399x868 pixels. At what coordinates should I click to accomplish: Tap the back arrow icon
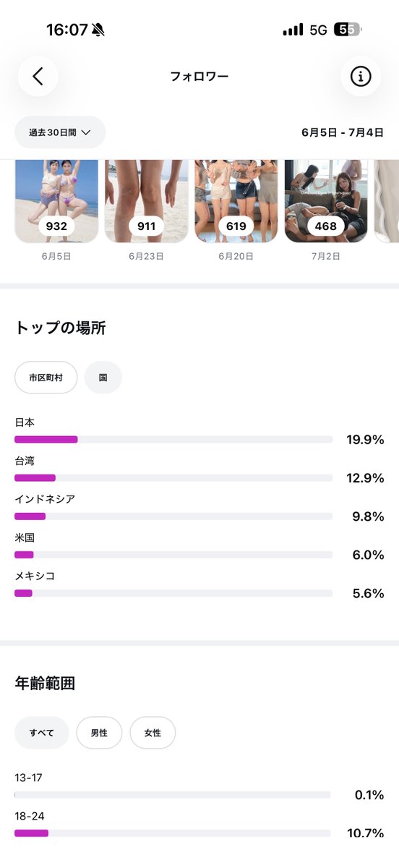coord(38,76)
